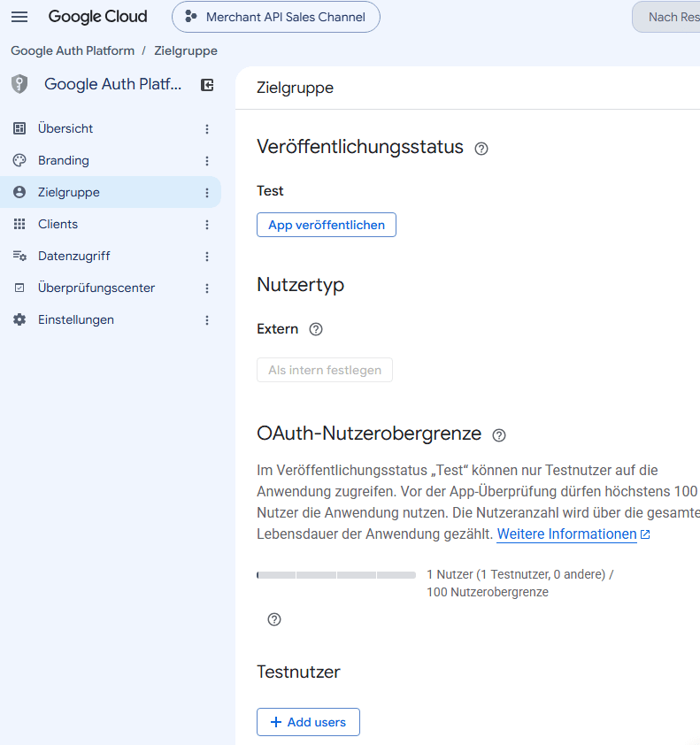Click the Als intern festlegen button

click(x=325, y=370)
